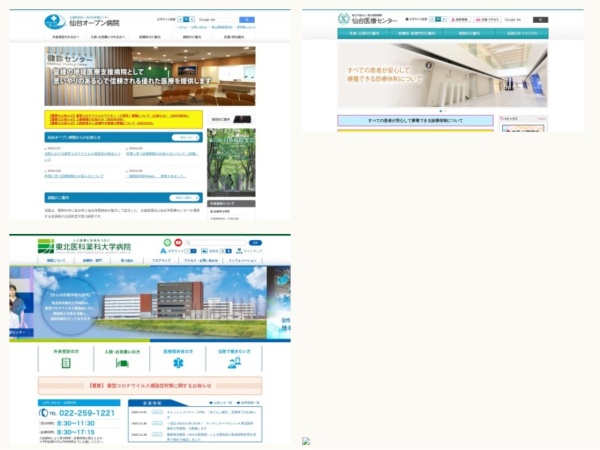Image resolution: width=600 pixels, height=450 pixels.
Task: Click the first pink-icon header button on 仙台医療センター site
Action: tap(459, 20)
